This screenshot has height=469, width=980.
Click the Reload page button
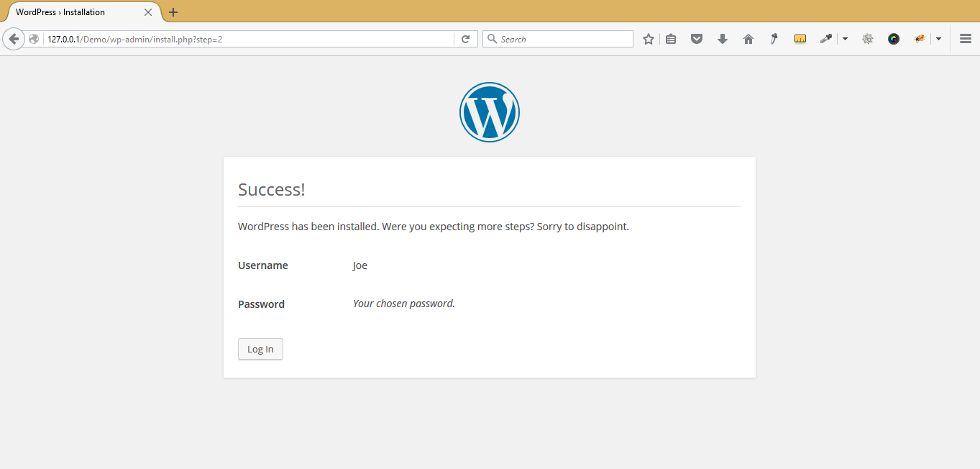point(465,38)
